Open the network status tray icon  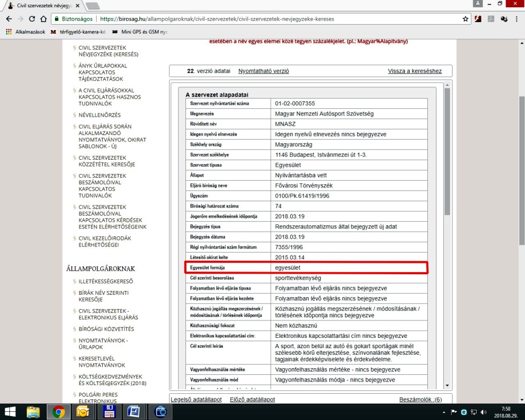[x=474, y=412]
